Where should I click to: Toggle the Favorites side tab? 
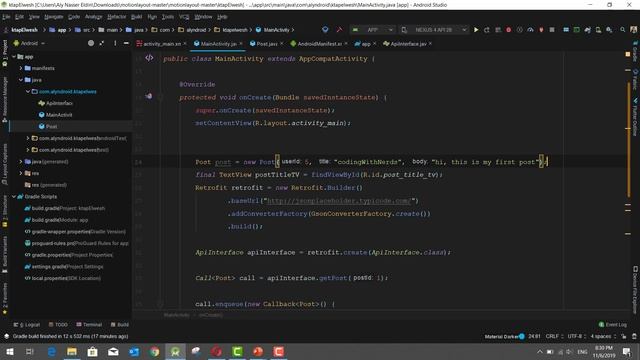point(5,298)
